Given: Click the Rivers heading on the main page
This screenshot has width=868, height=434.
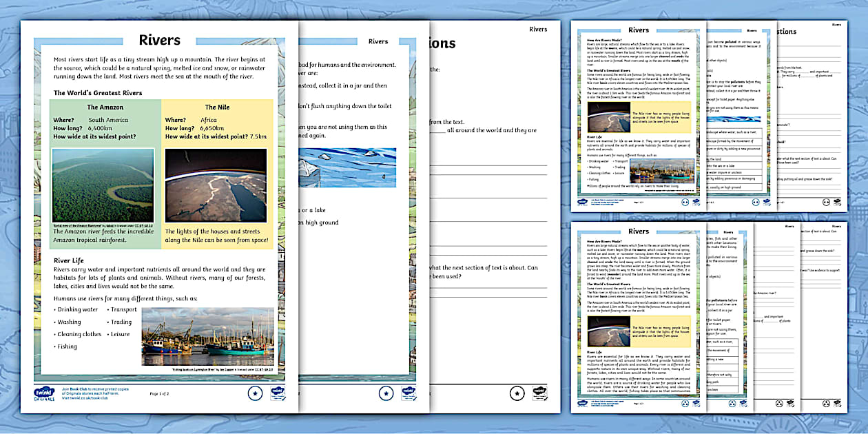Looking at the screenshot, I should (160, 39).
